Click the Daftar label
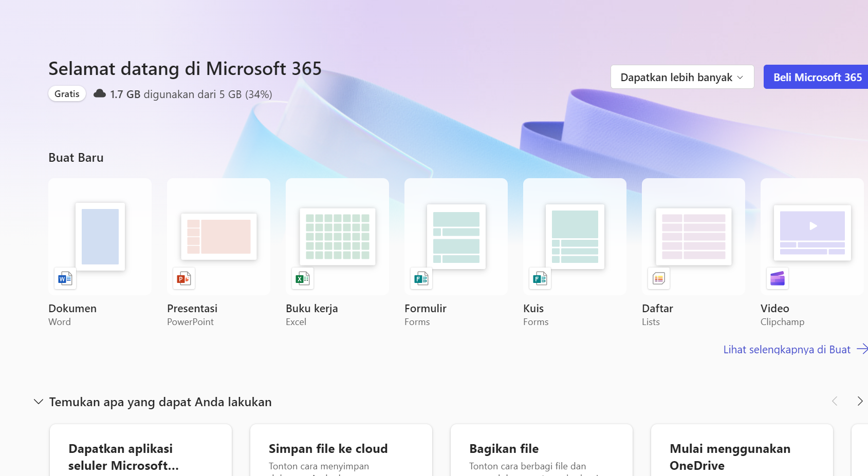 pyautogui.click(x=658, y=309)
